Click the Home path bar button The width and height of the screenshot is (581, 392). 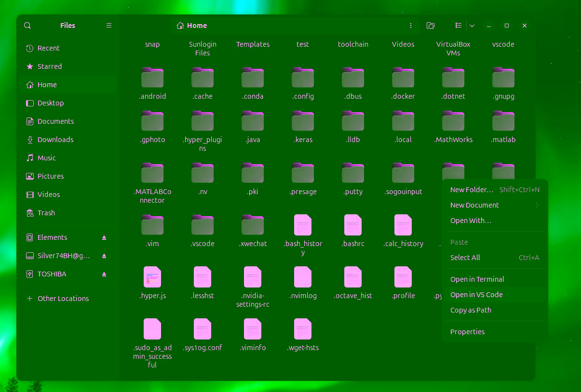click(192, 26)
